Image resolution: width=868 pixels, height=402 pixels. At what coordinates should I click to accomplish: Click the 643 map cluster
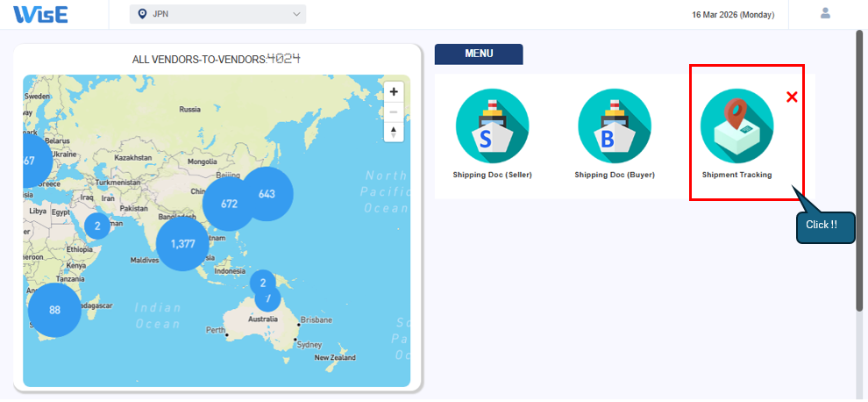(x=267, y=193)
